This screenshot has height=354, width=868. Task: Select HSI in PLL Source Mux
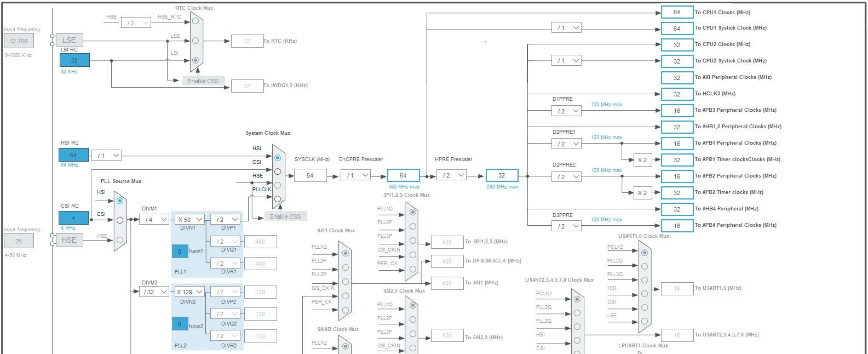pos(120,201)
